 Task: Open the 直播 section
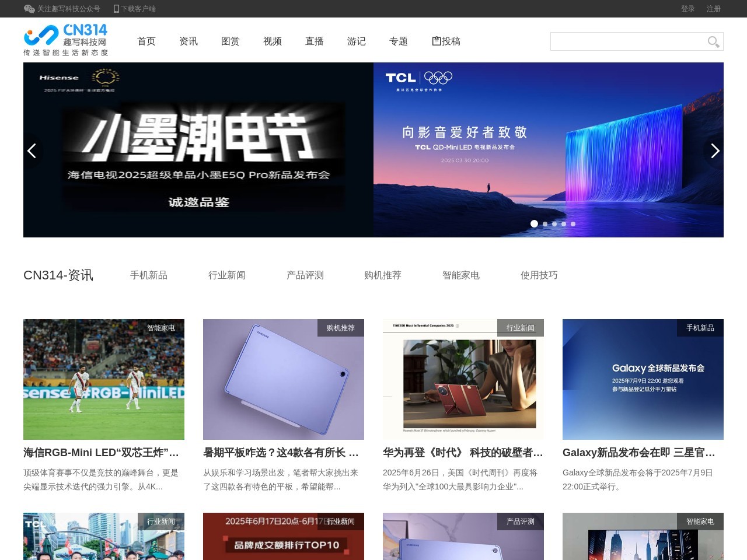pyautogui.click(x=315, y=41)
